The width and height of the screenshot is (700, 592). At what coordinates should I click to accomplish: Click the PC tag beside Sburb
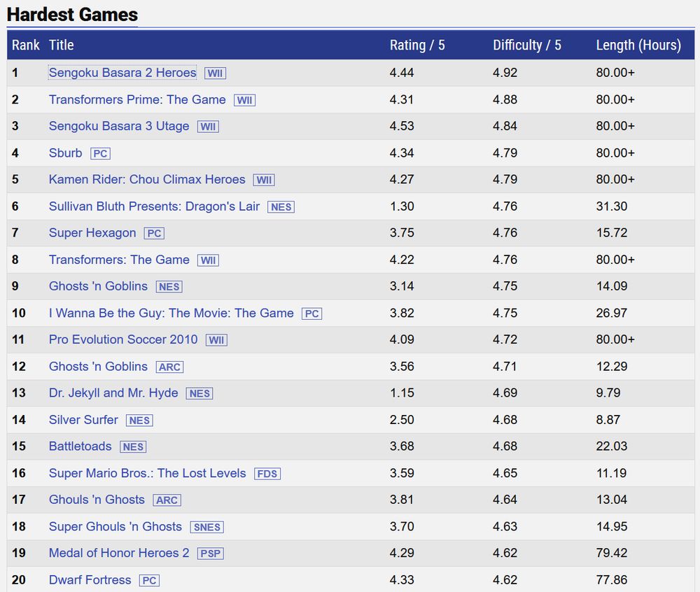(100, 153)
